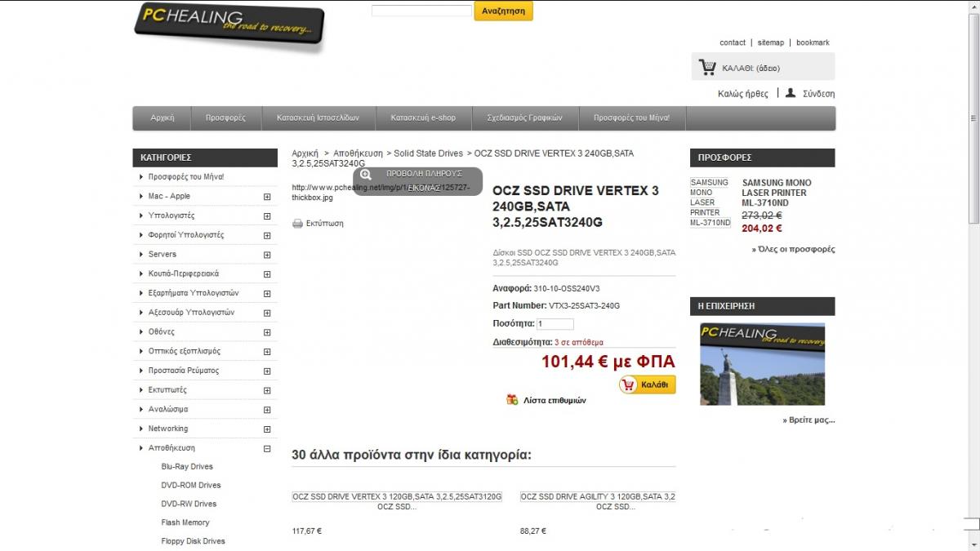Click the Ποσότητα quantity field

pyautogui.click(x=555, y=324)
